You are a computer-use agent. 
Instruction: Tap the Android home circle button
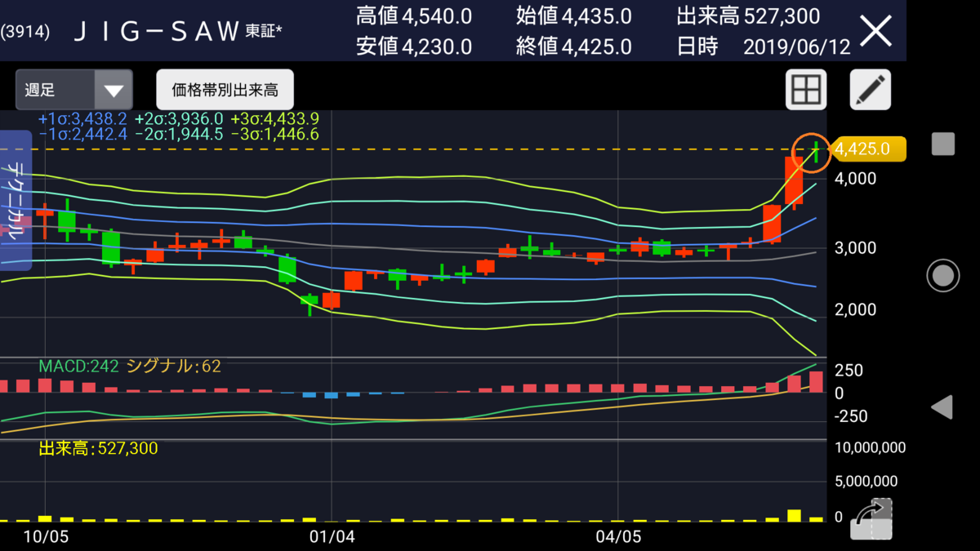pyautogui.click(x=943, y=276)
